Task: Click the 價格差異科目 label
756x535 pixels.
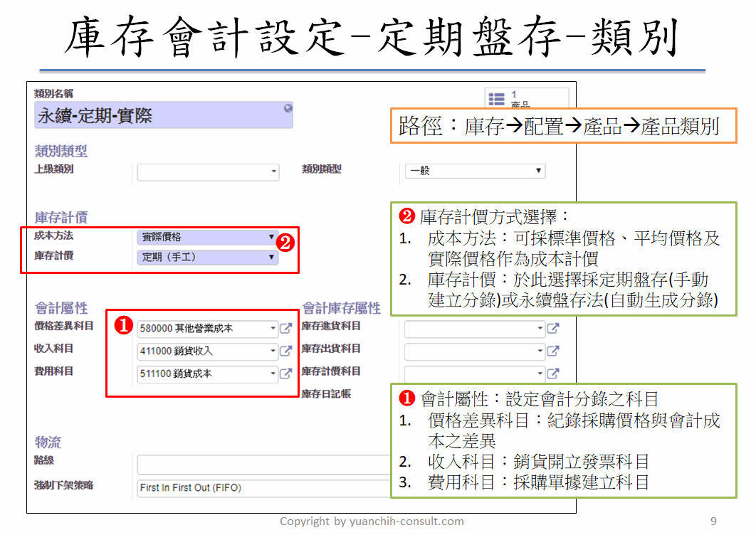Action: coord(63,327)
